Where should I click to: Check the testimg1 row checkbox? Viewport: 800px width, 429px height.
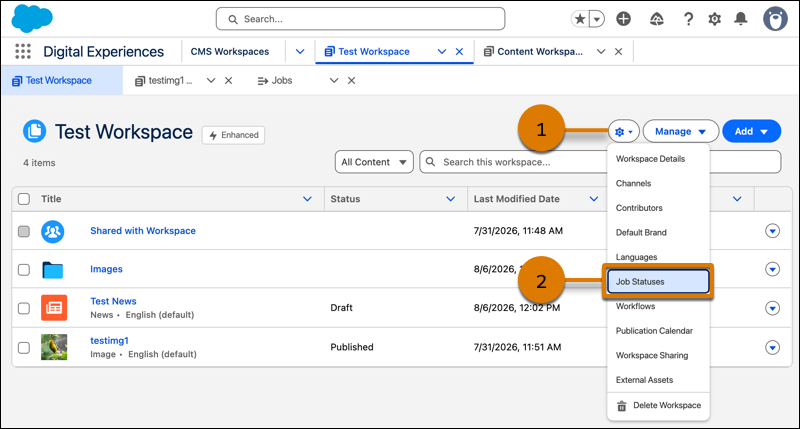point(24,348)
